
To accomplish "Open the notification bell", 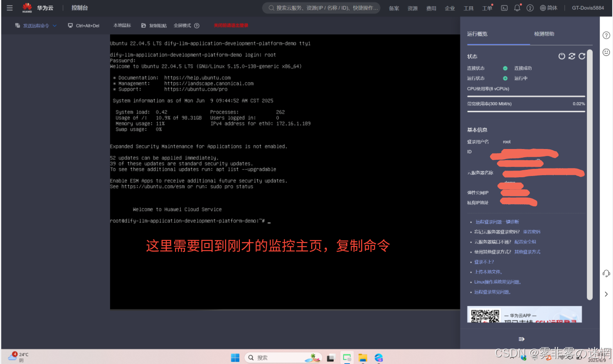I will pyautogui.click(x=517, y=8).
